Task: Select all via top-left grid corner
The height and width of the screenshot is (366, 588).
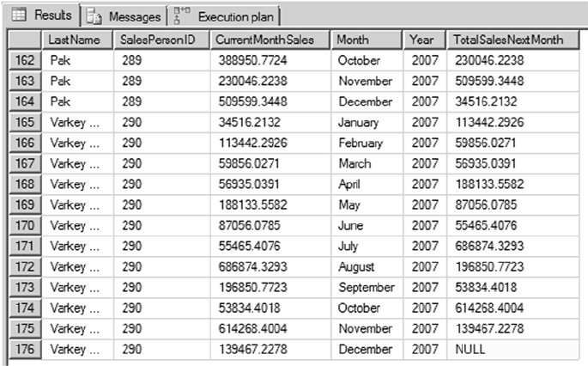Action: [x=24, y=40]
